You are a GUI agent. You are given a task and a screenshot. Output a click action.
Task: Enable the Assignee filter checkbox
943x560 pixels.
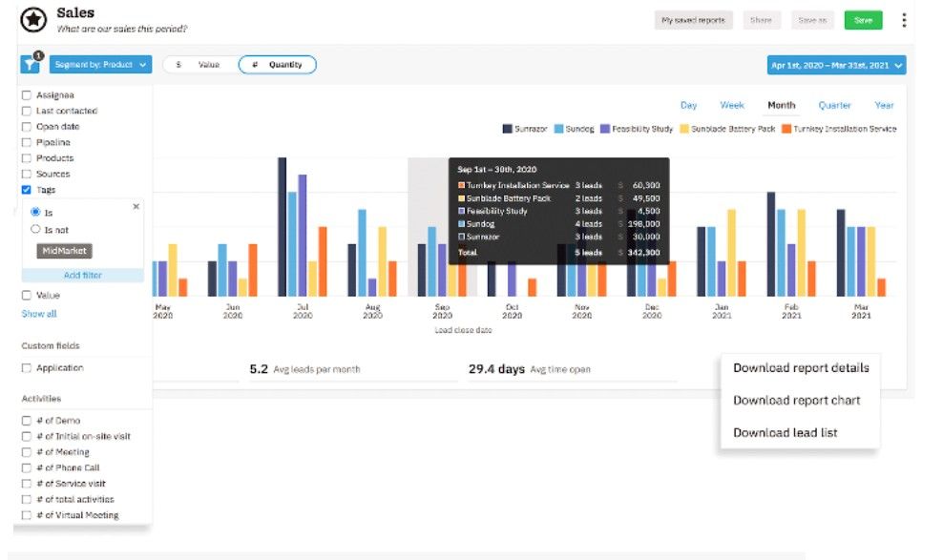[x=27, y=95]
